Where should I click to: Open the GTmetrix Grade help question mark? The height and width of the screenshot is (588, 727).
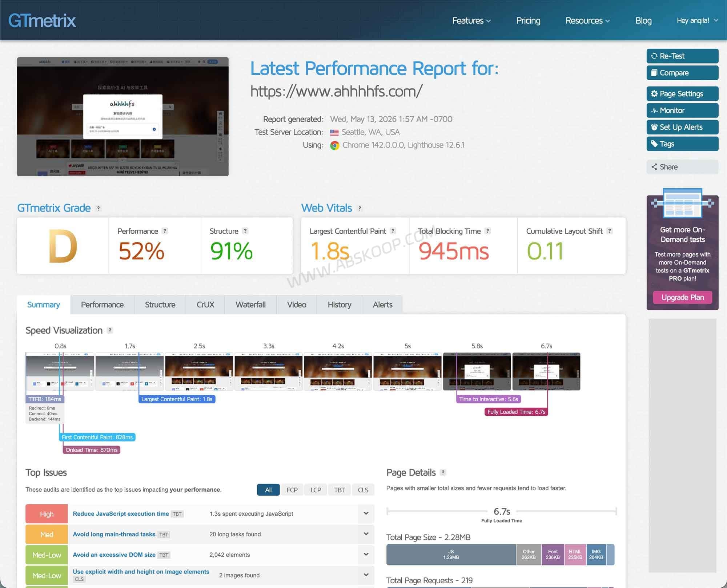98,208
